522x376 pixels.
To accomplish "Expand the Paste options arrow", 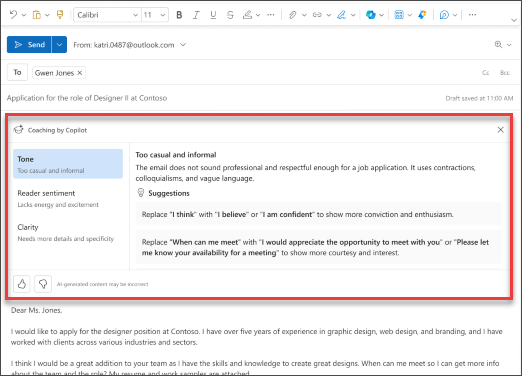I will pyautogui.click(x=47, y=15).
